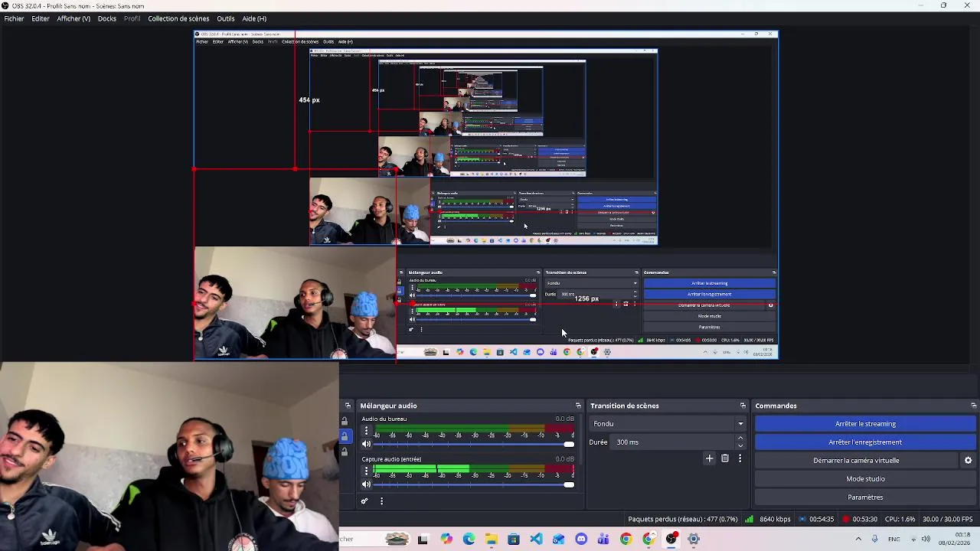Mute the Audio du bureau speaker icon
Screen dimensions: 980x551
pos(366,444)
